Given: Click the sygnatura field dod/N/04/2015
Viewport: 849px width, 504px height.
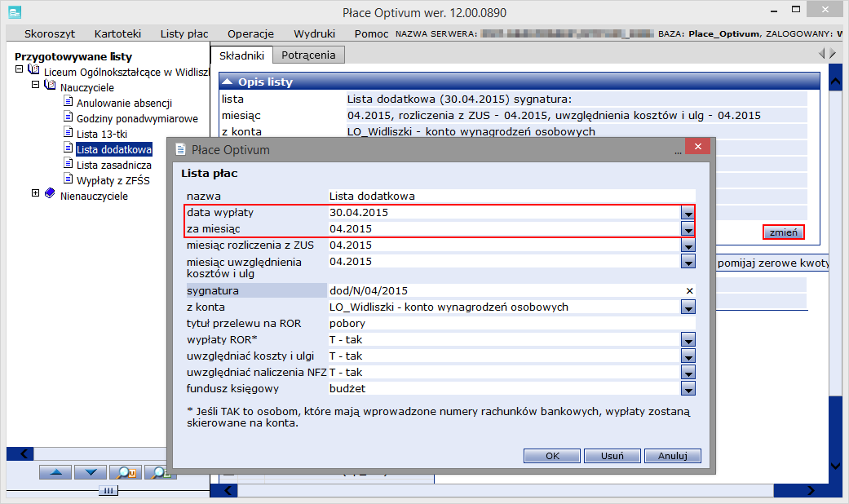Looking at the screenshot, I should click(x=506, y=290).
